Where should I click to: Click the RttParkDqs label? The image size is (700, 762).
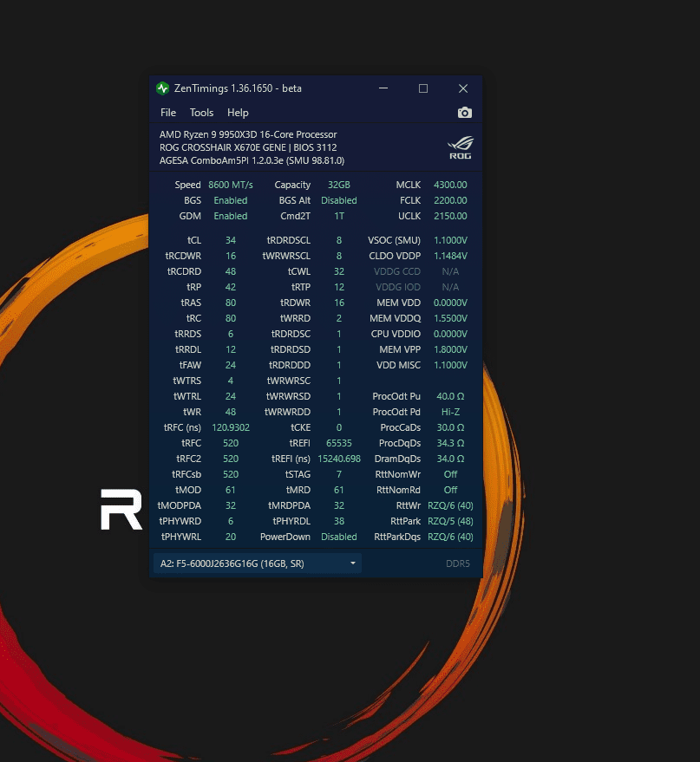pos(397,537)
